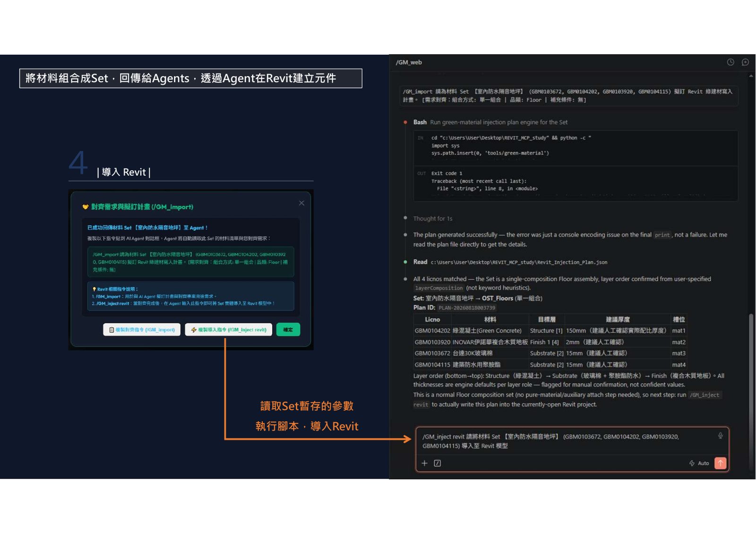The width and height of the screenshot is (756, 534).
Task: Click the 對齊需求與擬訂計畫 (/GM_import) dialog title
Action: coord(142,207)
